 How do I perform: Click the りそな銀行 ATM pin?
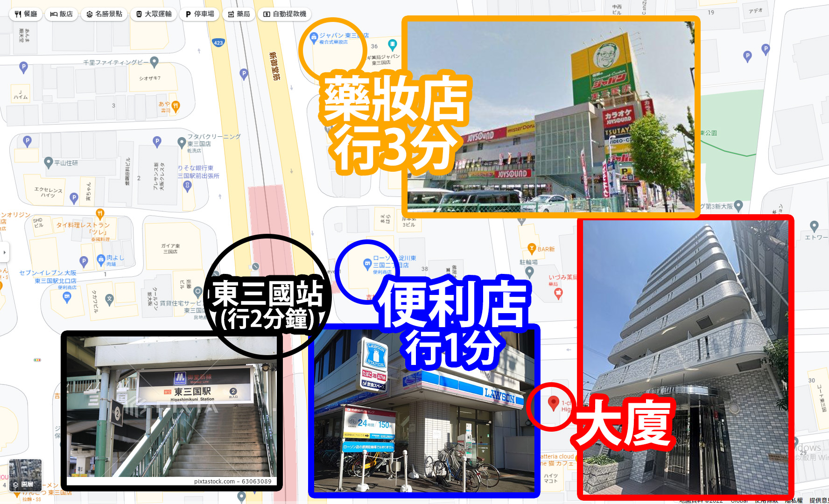click(x=187, y=186)
